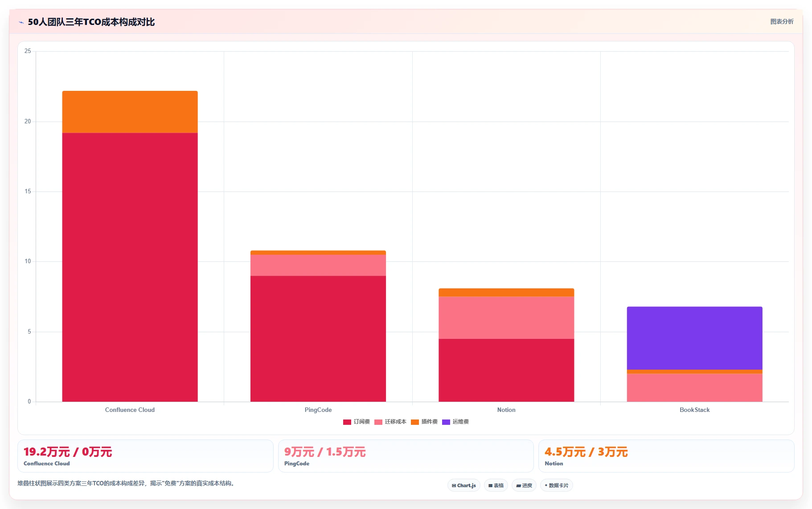
Task: Click the PingCode axis label
Action: 318,410
